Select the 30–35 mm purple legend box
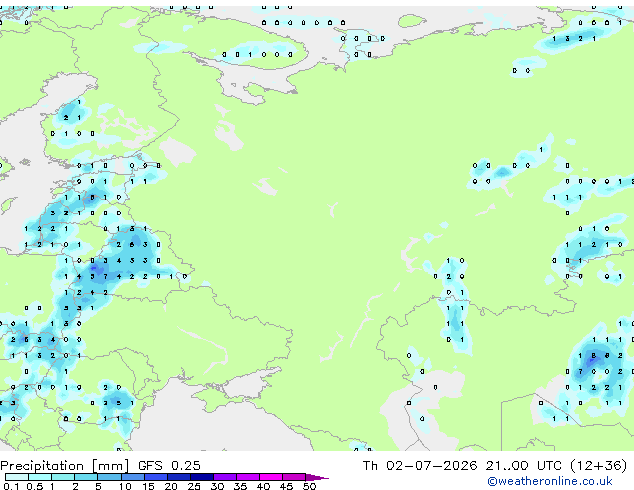634x490 pixels. click(224, 477)
